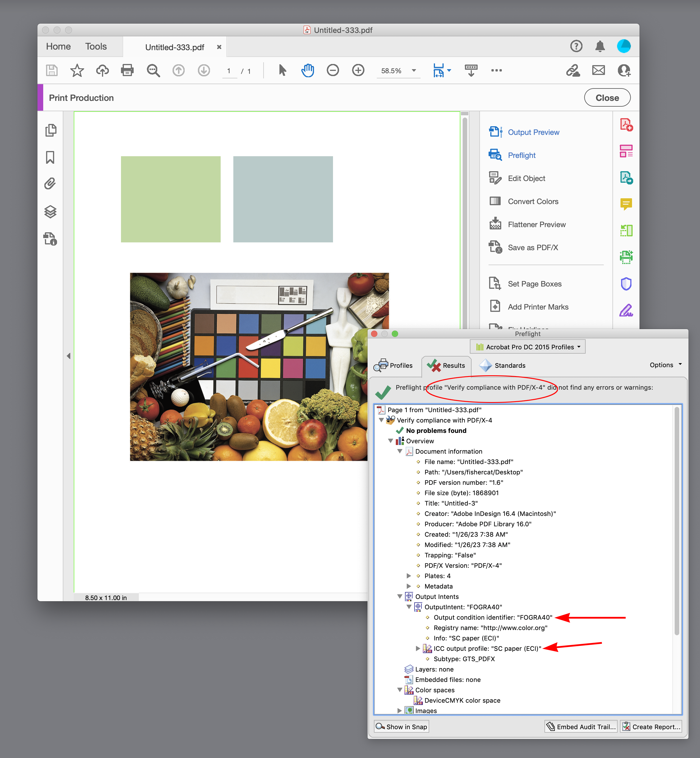The image size is (700, 758).
Task: Select the arrow Selection tool
Action: tap(282, 71)
